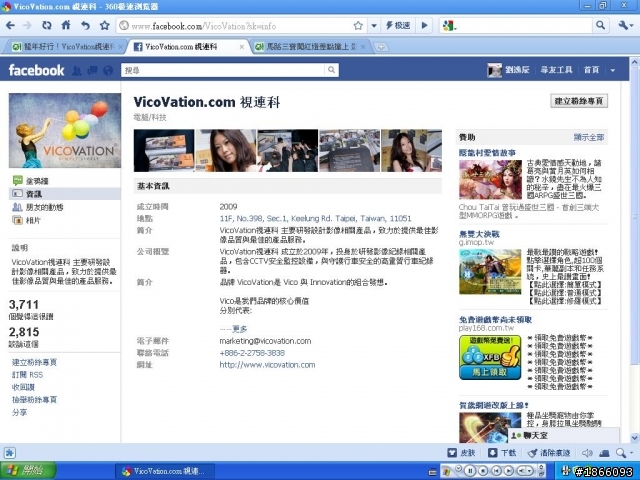640x480 pixels.
Task: Open free game coins ad title
Action: 495,320
